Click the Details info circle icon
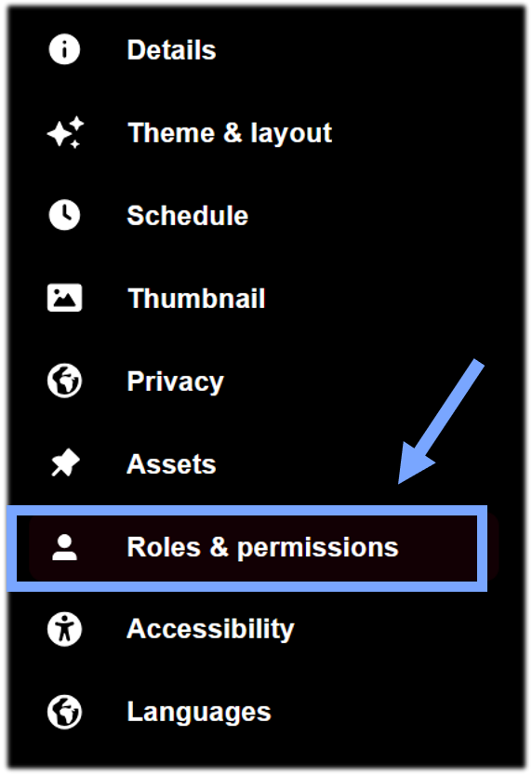This screenshot has height=776, width=532. (x=64, y=49)
